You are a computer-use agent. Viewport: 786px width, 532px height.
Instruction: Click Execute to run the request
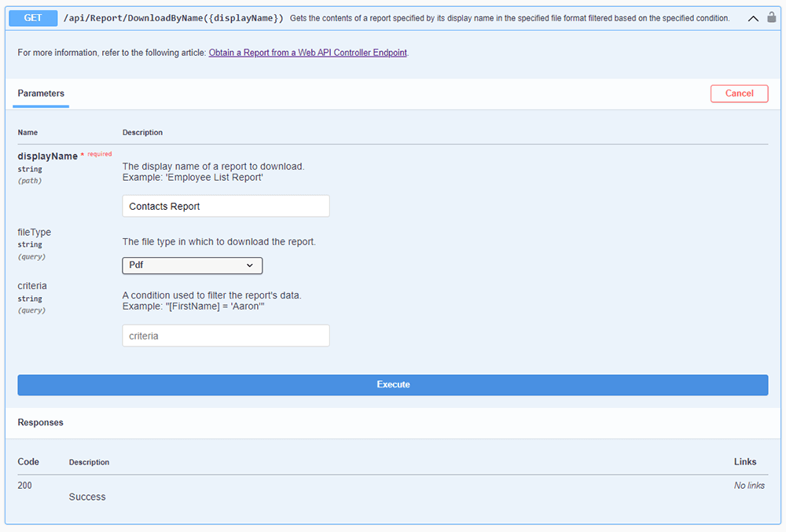pos(393,385)
